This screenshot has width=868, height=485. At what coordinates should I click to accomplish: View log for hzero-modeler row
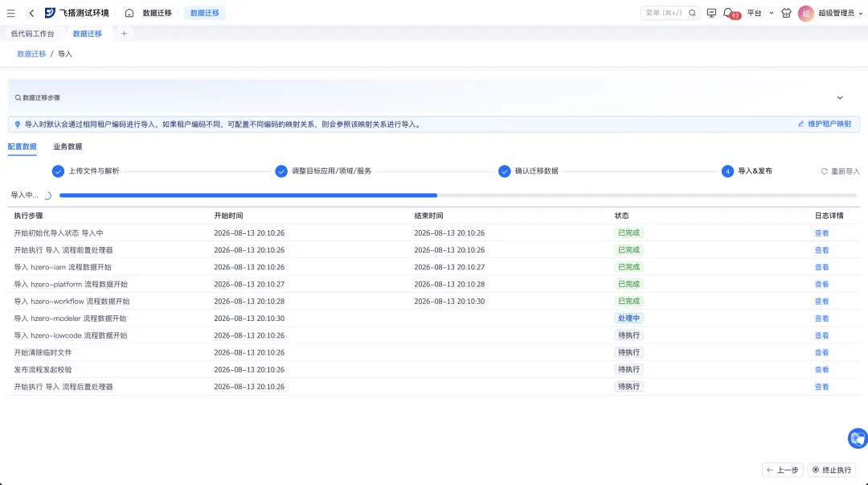821,319
